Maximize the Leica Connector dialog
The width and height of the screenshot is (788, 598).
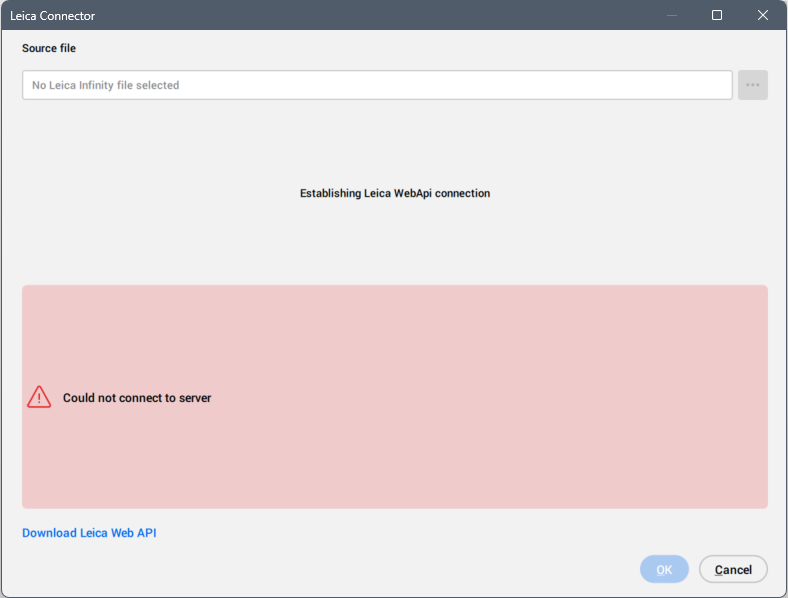pyautogui.click(x=717, y=15)
